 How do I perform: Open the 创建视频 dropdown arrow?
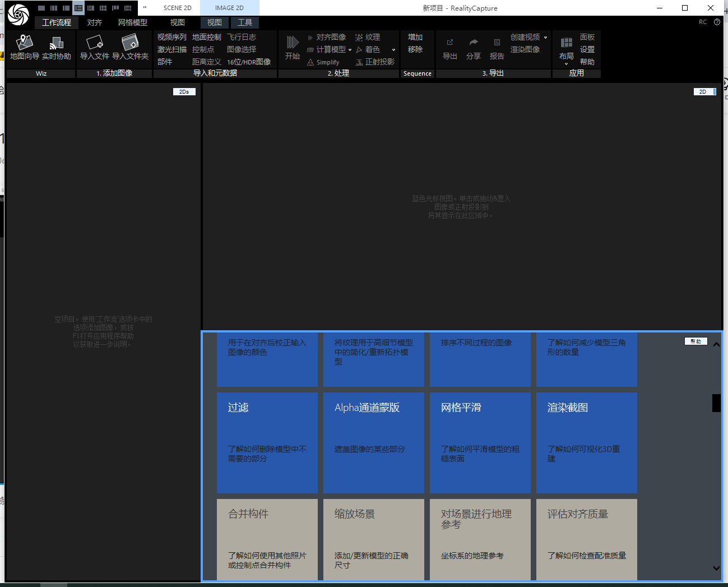coord(545,38)
